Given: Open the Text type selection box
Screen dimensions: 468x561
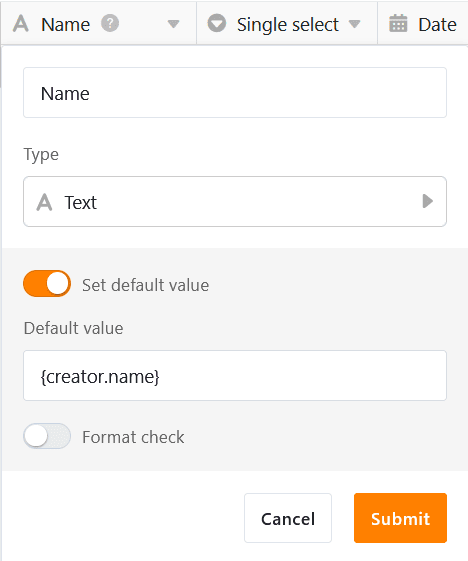Looking at the screenshot, I should click(x=235, y=201).
